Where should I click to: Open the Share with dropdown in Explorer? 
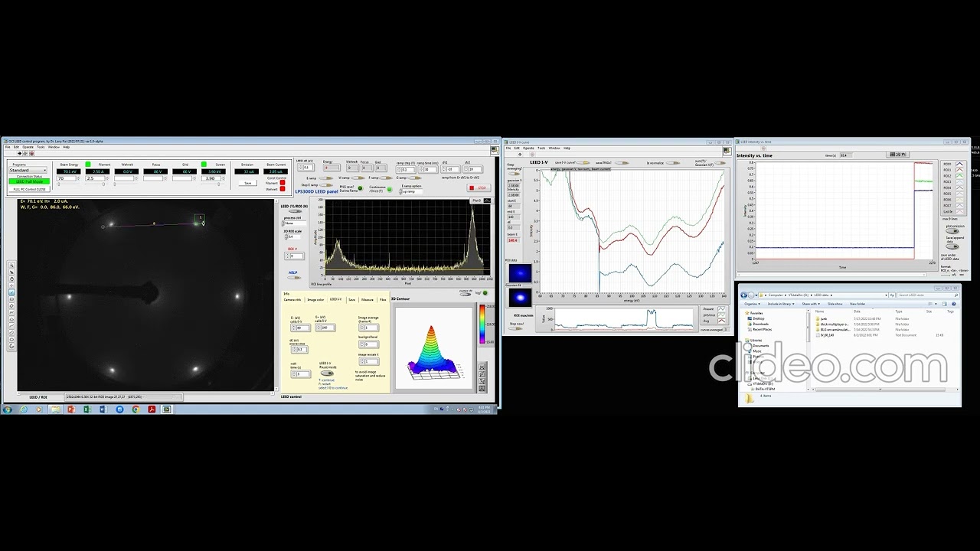pos(811,304)
